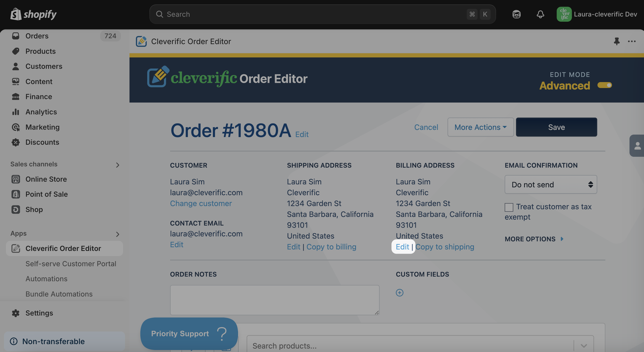644x352 pixels.
Task: Click the Customers person icon
Action: pos(16,66)
